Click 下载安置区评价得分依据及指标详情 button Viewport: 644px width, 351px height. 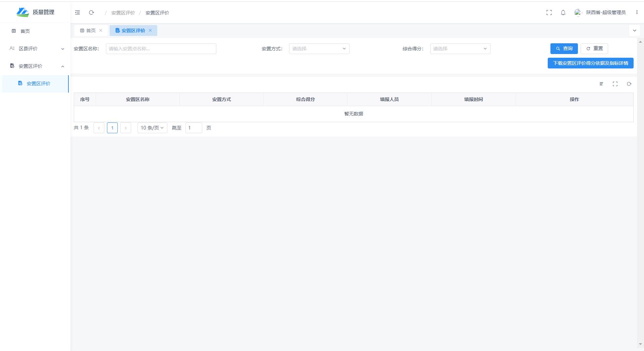click(590, 63)
